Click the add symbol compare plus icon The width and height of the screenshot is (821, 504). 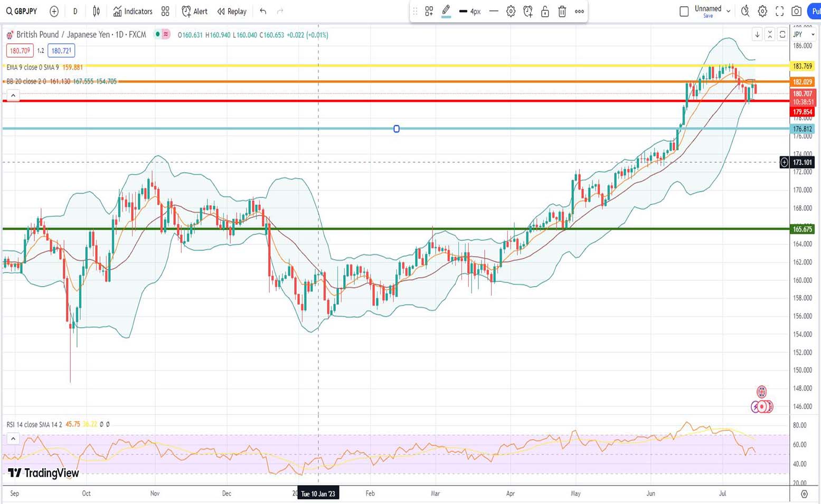tap(54, 11)
